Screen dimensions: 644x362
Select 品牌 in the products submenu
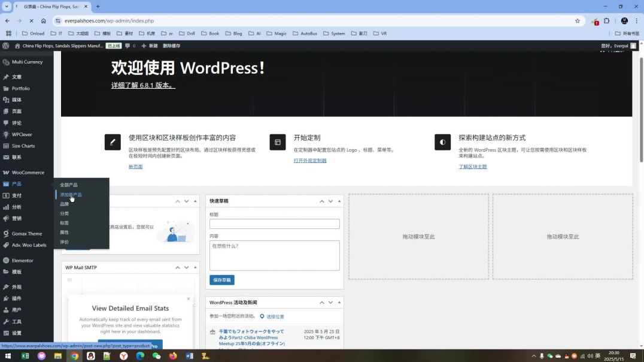(x=65, y=204)
